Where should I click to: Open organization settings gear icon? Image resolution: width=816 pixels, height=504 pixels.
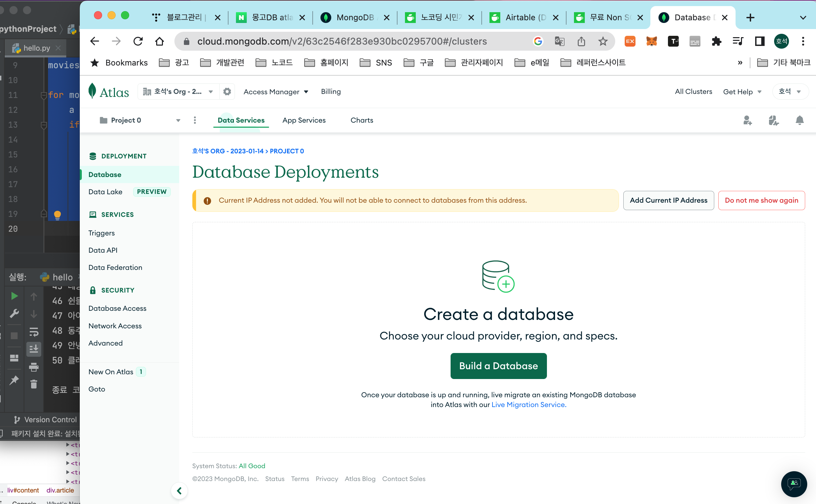click(227, 92)
